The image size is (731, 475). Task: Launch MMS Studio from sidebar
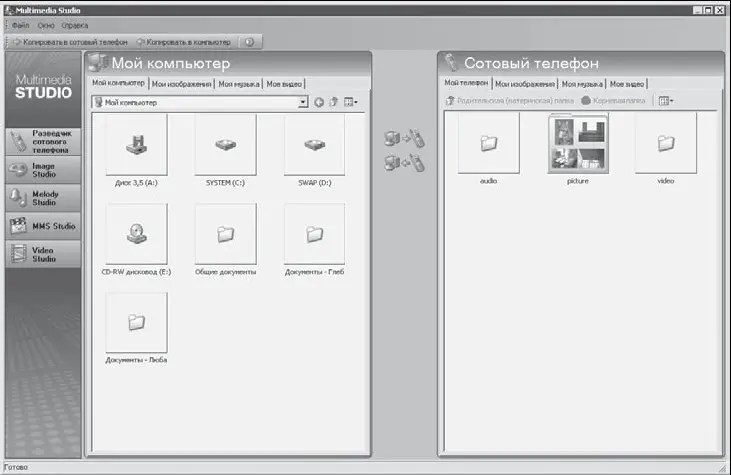pyautogui.click(x=43, y=226)
